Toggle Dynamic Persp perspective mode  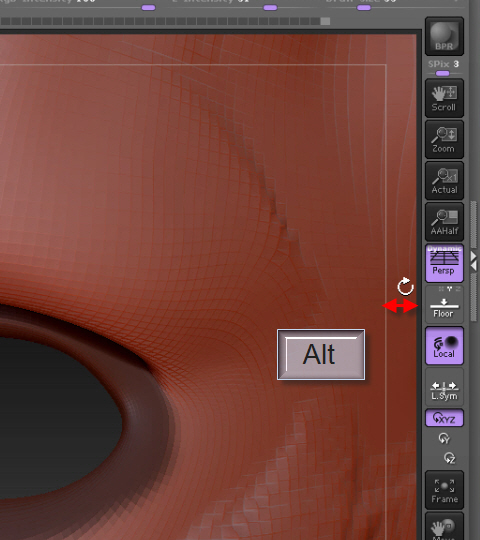(444, 263)
